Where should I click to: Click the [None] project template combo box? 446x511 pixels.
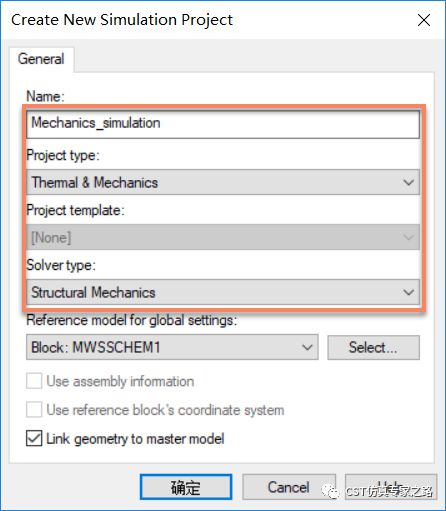coord(223,237)
